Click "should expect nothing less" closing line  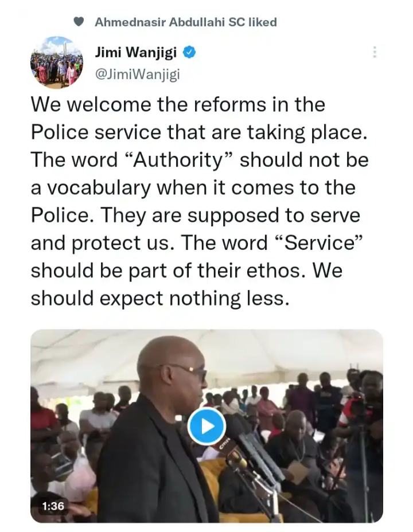pyautogui.click(x=160, y=299)
